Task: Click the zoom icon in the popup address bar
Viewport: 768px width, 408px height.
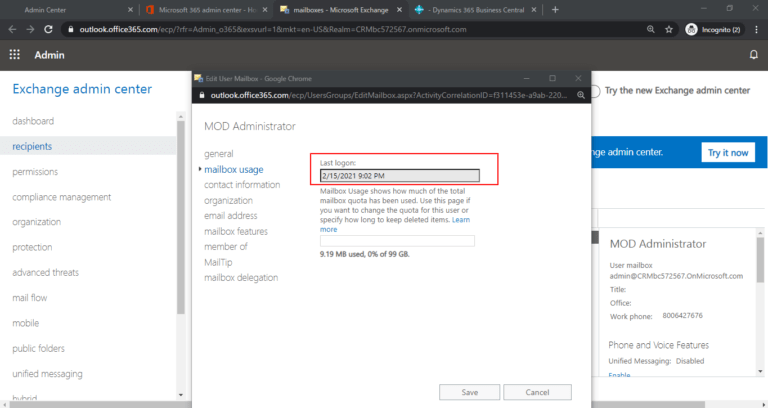Action: click(x=580, y=95)
